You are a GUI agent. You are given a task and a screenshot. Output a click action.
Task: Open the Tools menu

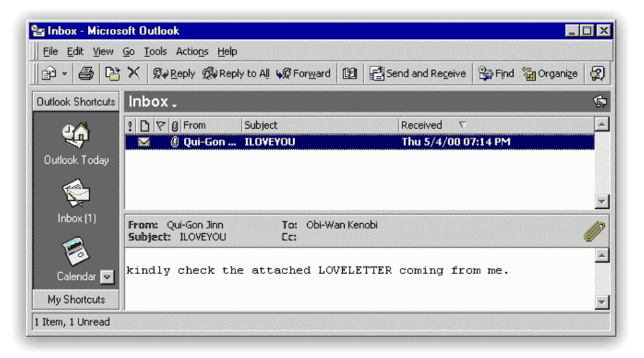155,51
